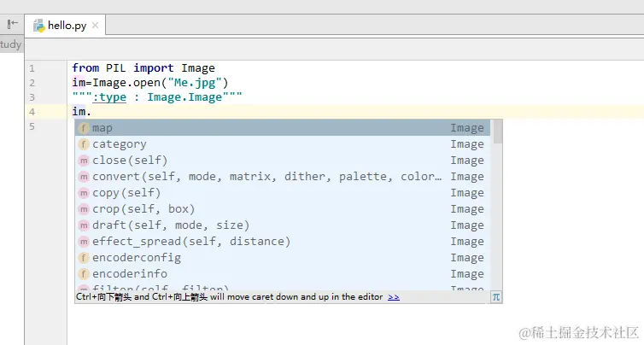
Task: Click the Python file icon on hello.py tab
Action: coord(39,26)
